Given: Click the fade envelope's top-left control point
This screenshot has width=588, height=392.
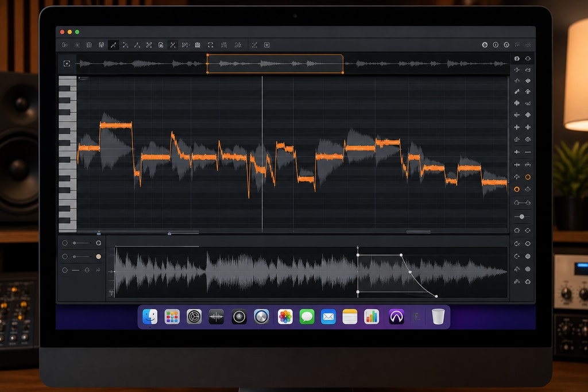Looking at the screenshot, I should 358,255.
